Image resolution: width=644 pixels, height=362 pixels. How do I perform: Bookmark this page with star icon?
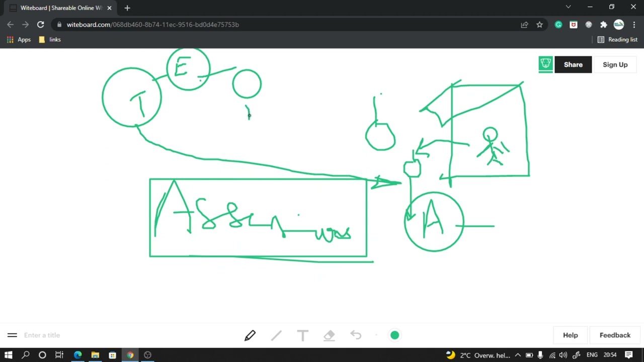tap(539, 24)
